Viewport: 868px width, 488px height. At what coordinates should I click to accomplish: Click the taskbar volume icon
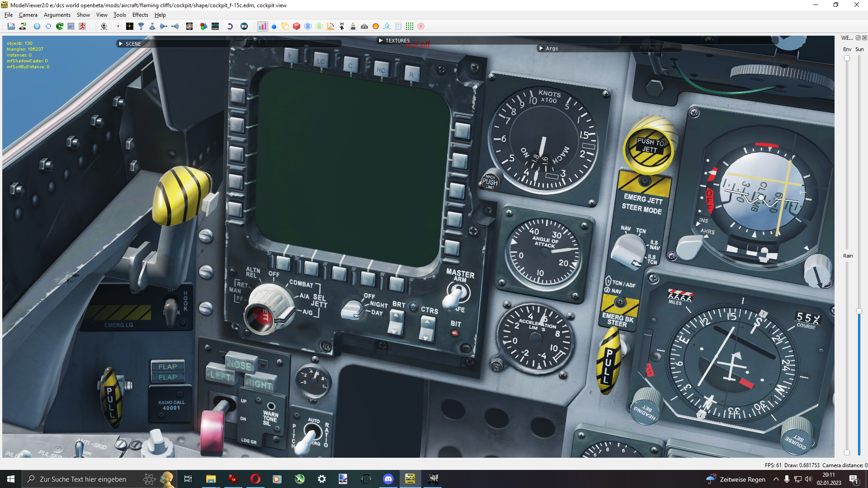(808, 479)
